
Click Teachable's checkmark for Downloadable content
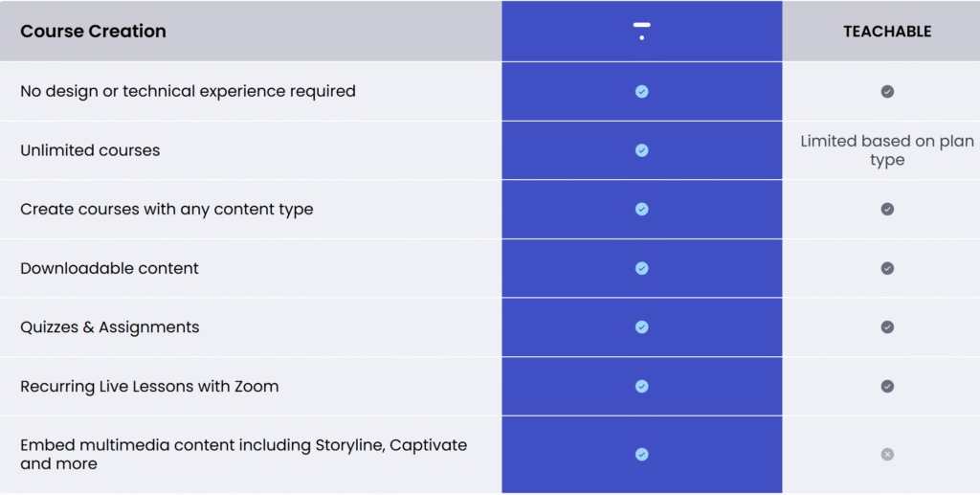click(x=887, y=269)
